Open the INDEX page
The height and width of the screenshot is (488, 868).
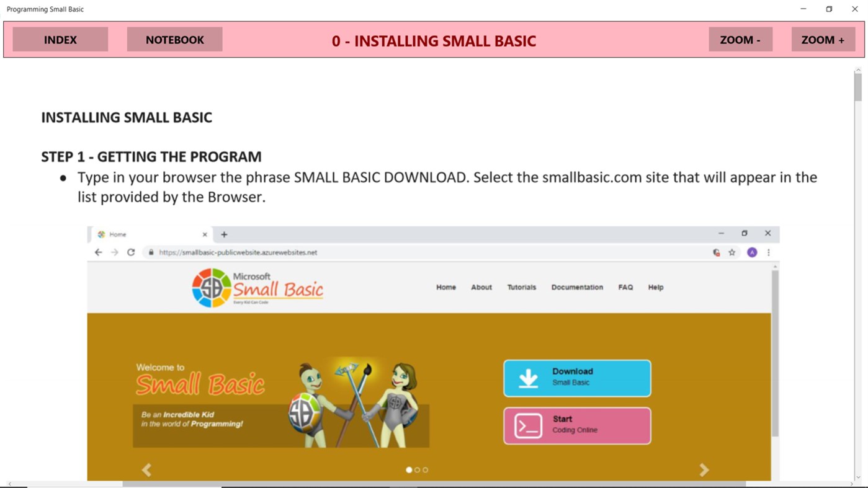(x=60, y=39)
